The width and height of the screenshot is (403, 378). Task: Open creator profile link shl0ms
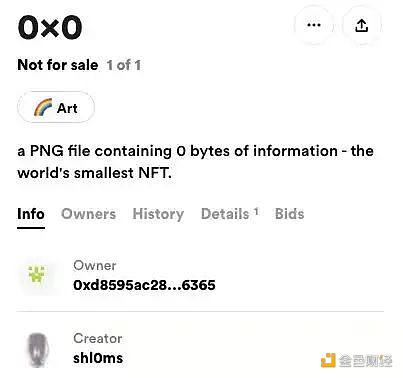point(98,358)
